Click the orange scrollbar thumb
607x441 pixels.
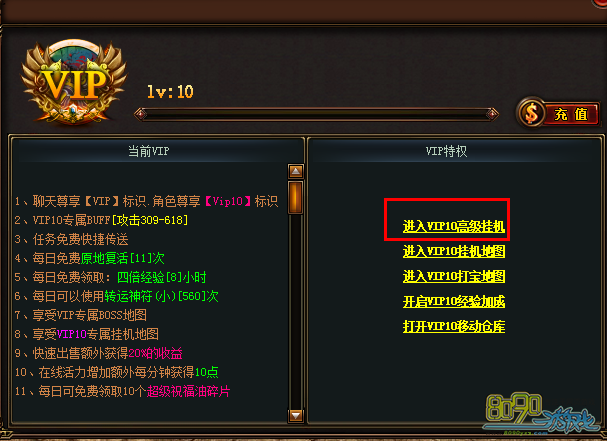point(296,197)
